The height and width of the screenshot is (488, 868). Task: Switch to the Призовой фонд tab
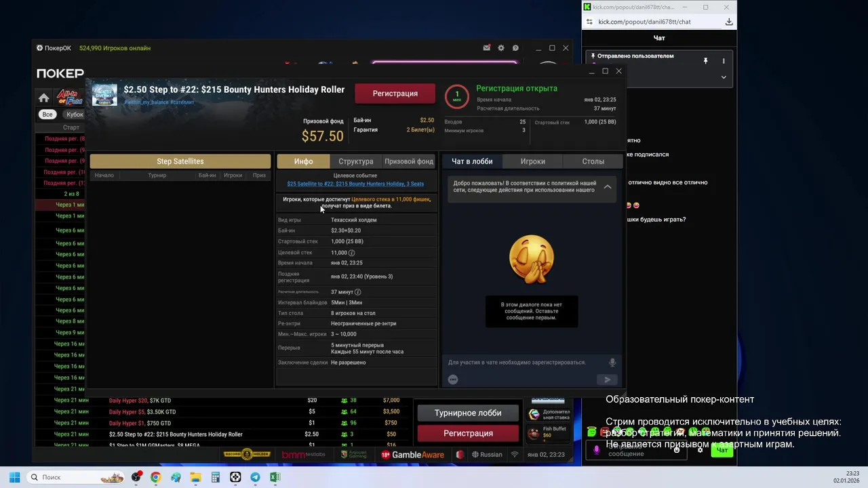pos(409,161)
